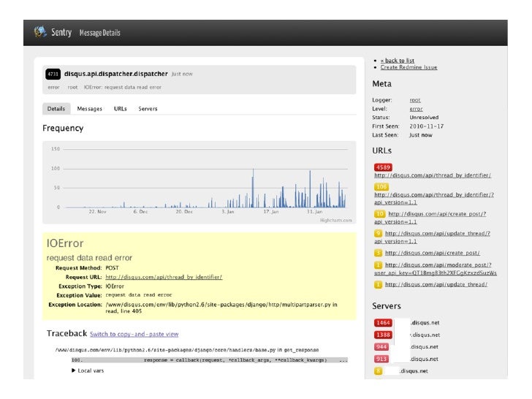Image resolution: width=532 pixels, height=399 pixels.
Task: Click the red 1464 server count badge
Action: click(x=383, y=323)
